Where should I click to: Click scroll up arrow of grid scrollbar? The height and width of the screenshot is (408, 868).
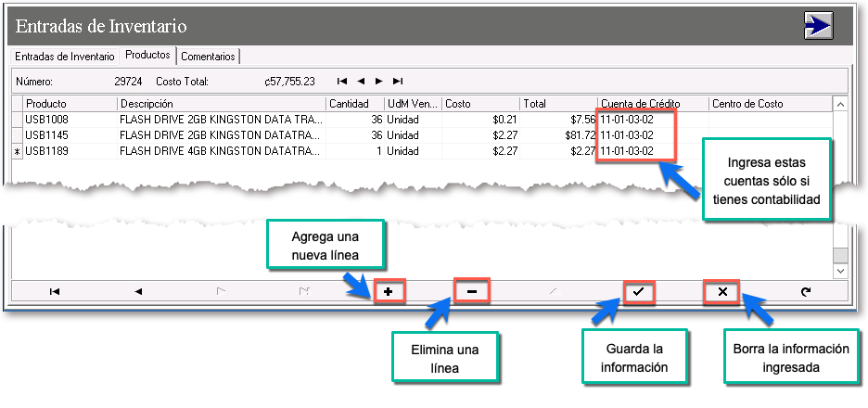[x=840, y=104]
